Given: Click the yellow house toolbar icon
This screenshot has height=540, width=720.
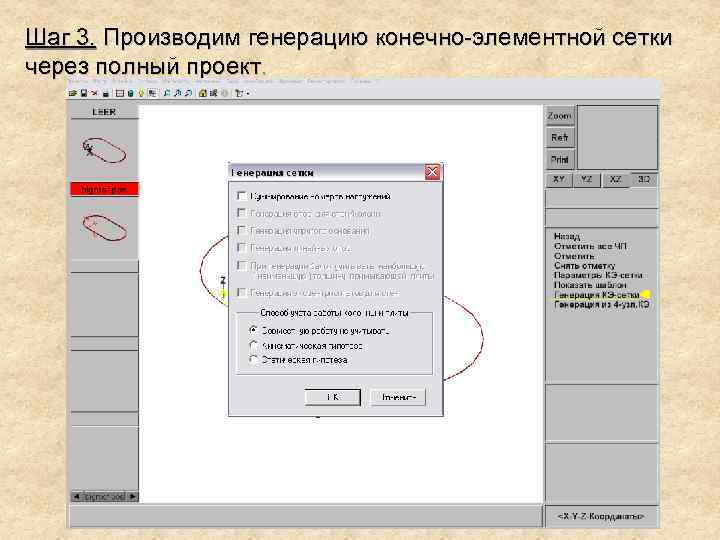Looking at the screenshot, I should [x=202, y=93].
